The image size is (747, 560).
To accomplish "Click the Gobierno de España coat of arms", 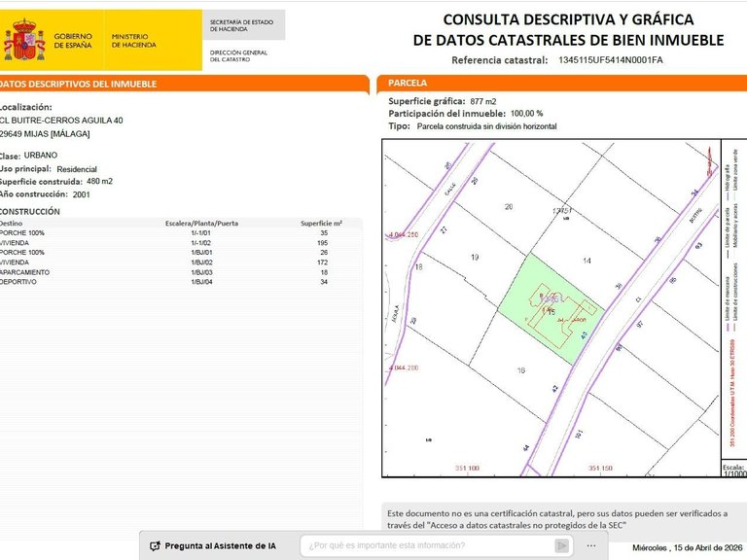I will point(24,40).
